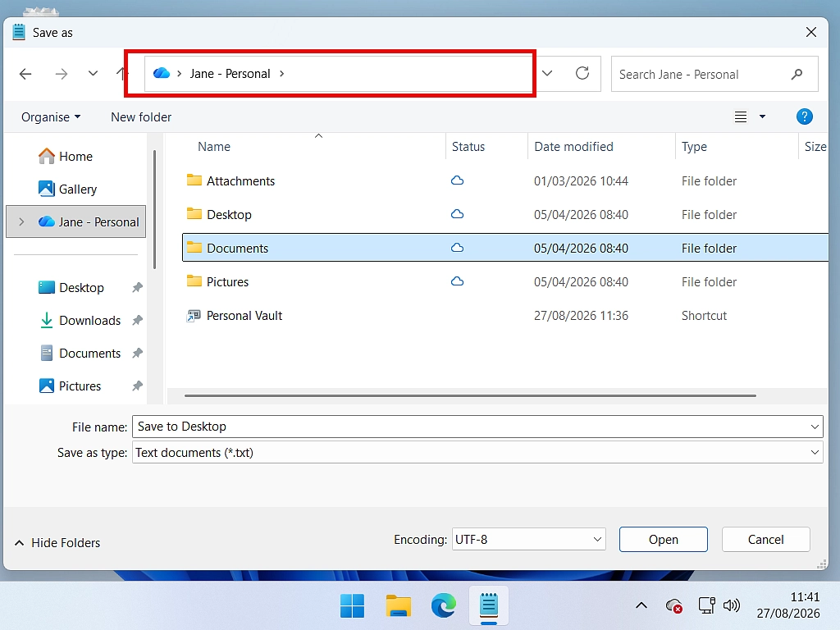Image resolution: width=840 pixels, height=630 pixels.
Task: Click the pin icon beside Desktop
Action: (x=138, y=288)
